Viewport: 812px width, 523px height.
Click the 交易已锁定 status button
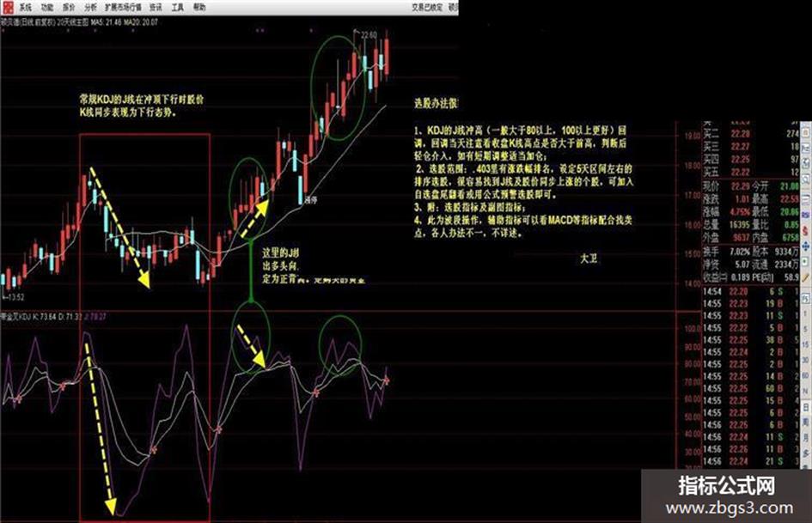(x=427, y=7)
